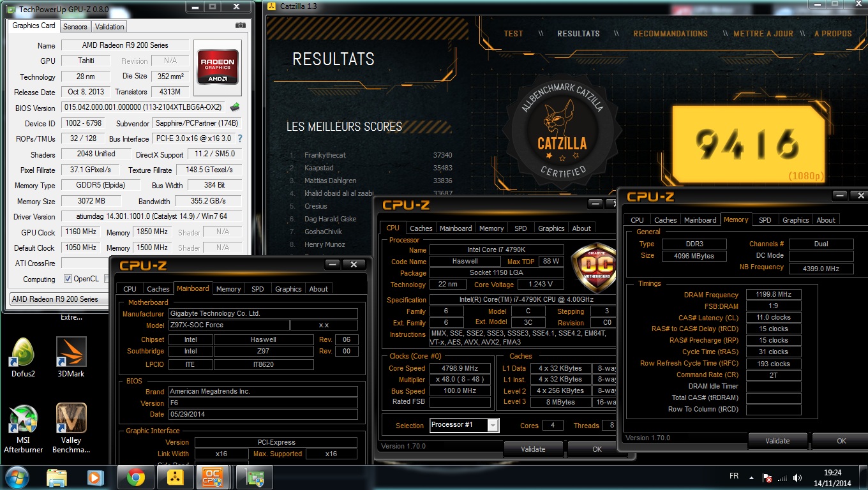The image size is (868, 490).
Task: Open Windows Explorer from the taskbar
Action: [x=57, y=477]
